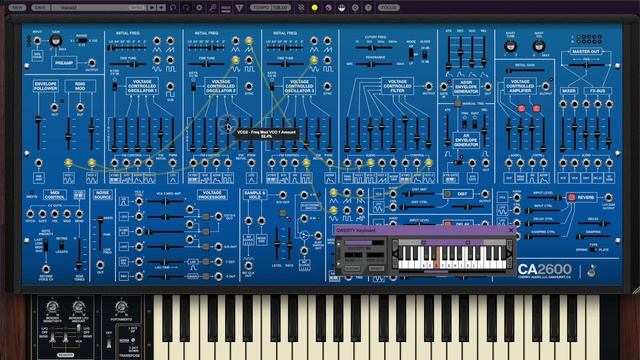Image resolution: width=640 pixels, height=360 pixels.
Task: Click the Sample & Hold S/H out jack
Action: pyautogui.click(x=282, y=195)
